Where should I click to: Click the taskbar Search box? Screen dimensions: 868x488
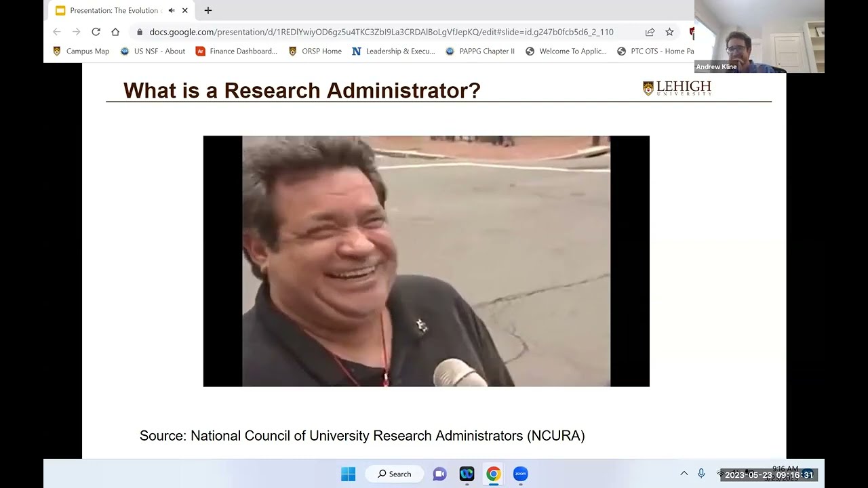pos(395,474)
